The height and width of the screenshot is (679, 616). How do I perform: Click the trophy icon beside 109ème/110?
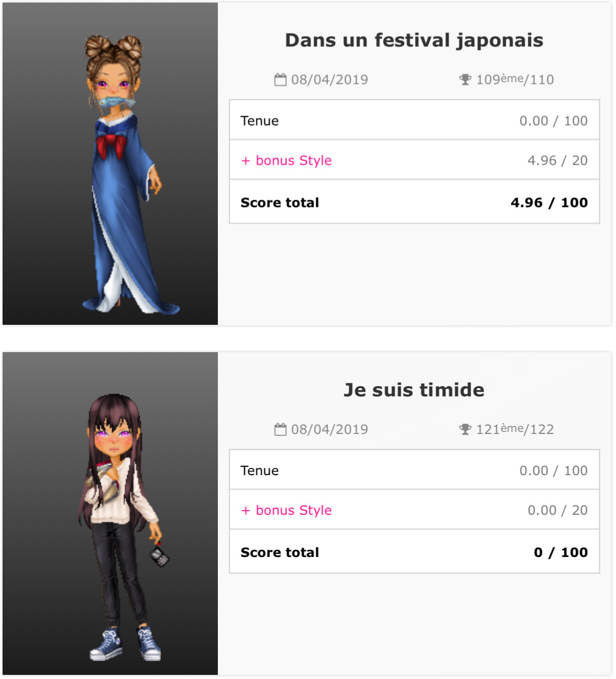coord(465,80)
